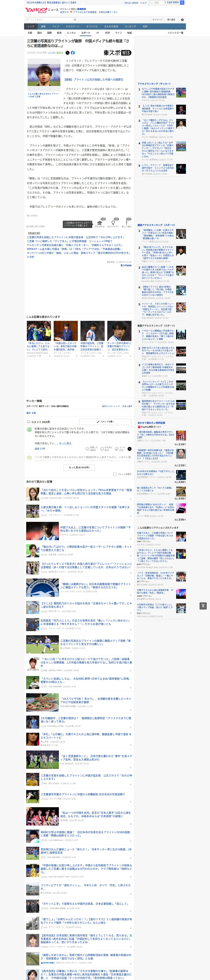This screenshot has height=980, width=210.
Task: Open the IT category
Action: point(98,33)
